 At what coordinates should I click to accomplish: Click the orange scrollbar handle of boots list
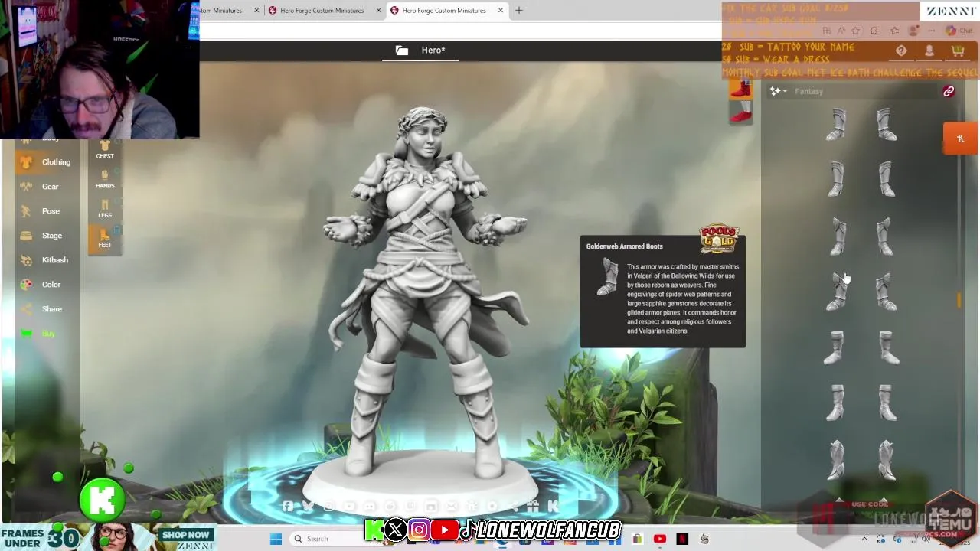pos(959,301)
